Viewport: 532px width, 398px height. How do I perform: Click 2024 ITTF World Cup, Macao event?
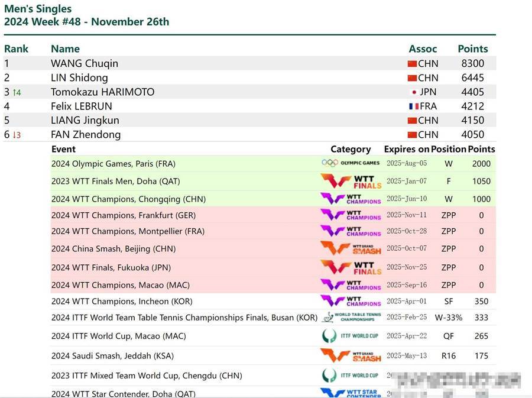pos(119,336)
